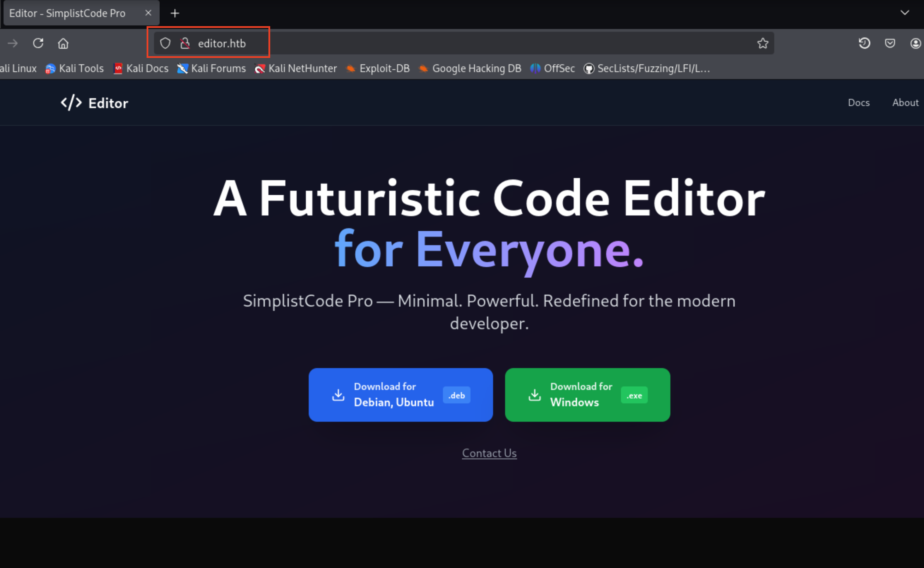Bookmark this page using the star icon

(x=763, y=43)
